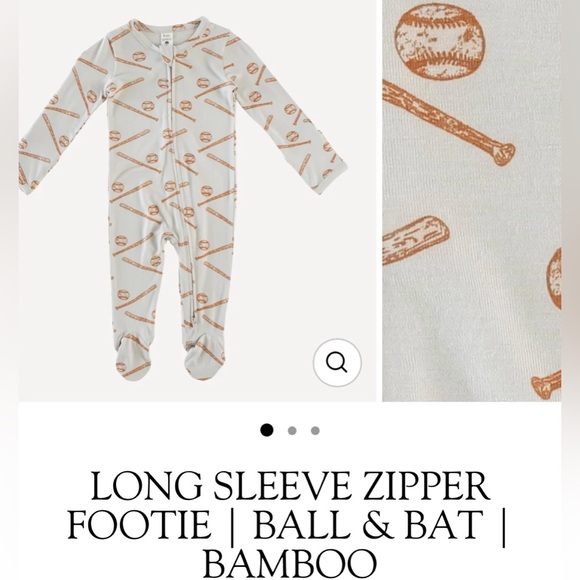This screenshot has height=580, width=580.
Task: Click the word BAMBOO in the title
Action: pos(290,564)
